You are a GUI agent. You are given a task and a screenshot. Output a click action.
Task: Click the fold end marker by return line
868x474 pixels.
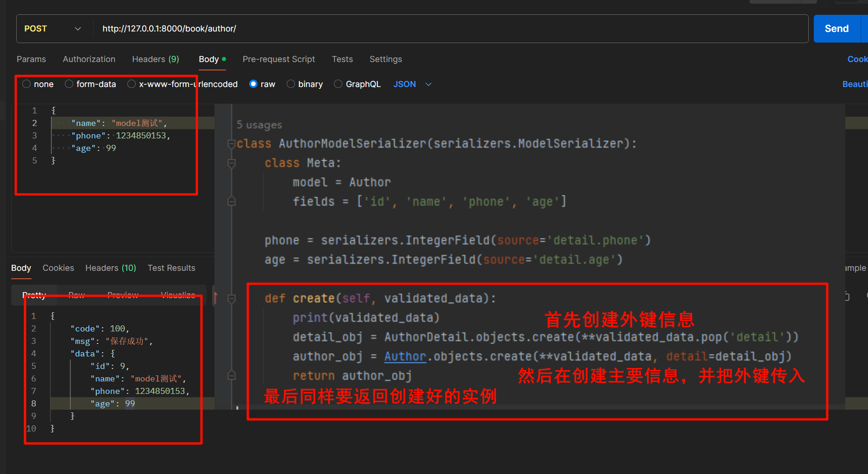tap(232, 375)
